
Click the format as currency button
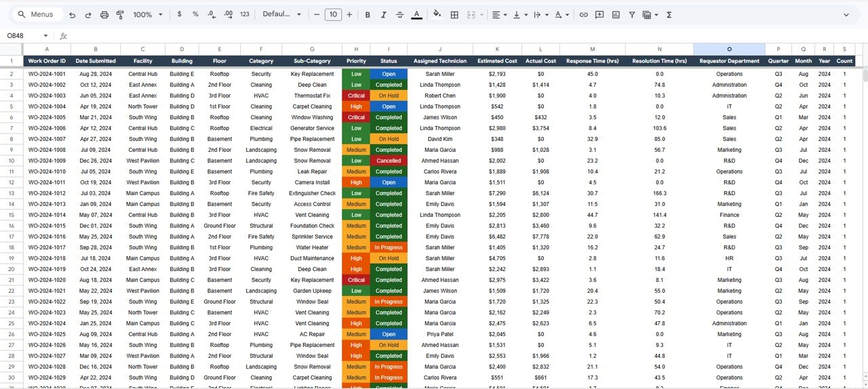(179, 14)
